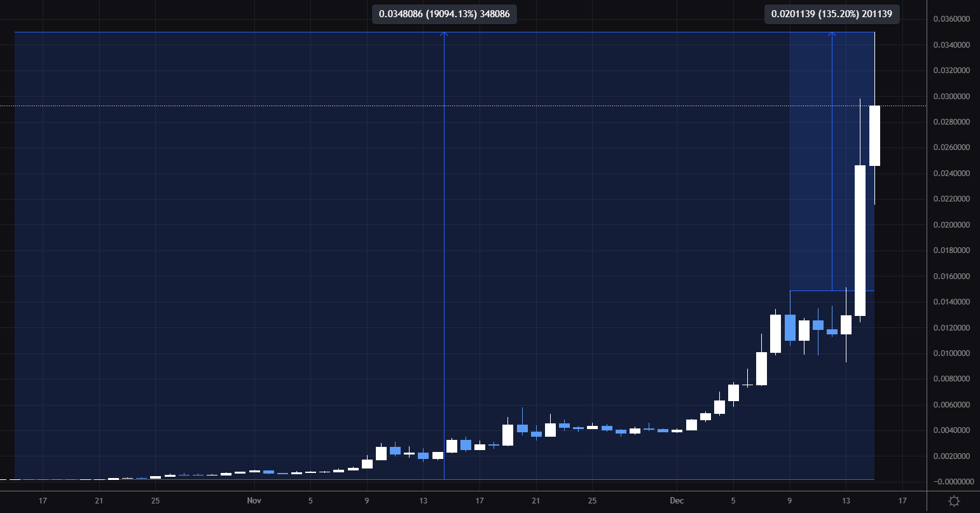Click the 0.0100000 price axis label

(951, 353)
